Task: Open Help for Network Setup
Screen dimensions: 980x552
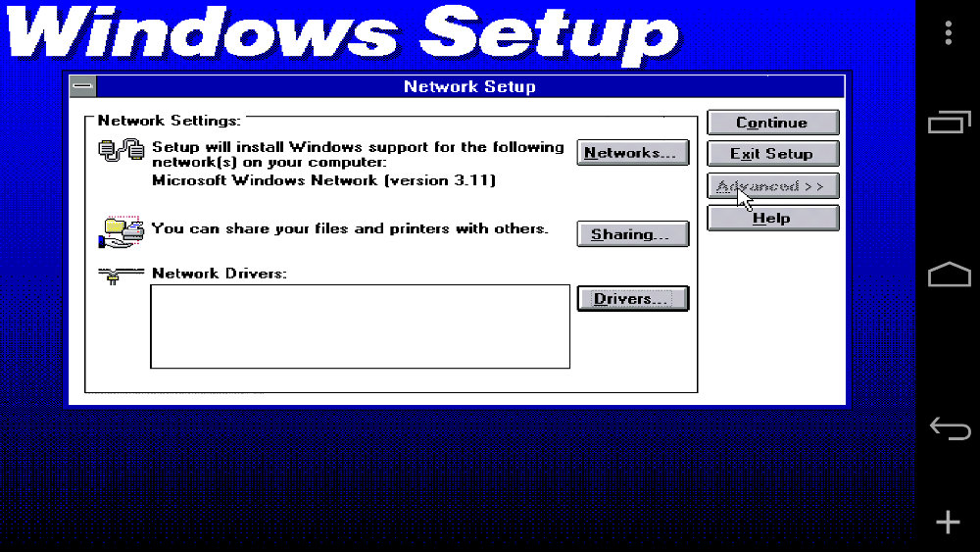Action: point(772,219)
